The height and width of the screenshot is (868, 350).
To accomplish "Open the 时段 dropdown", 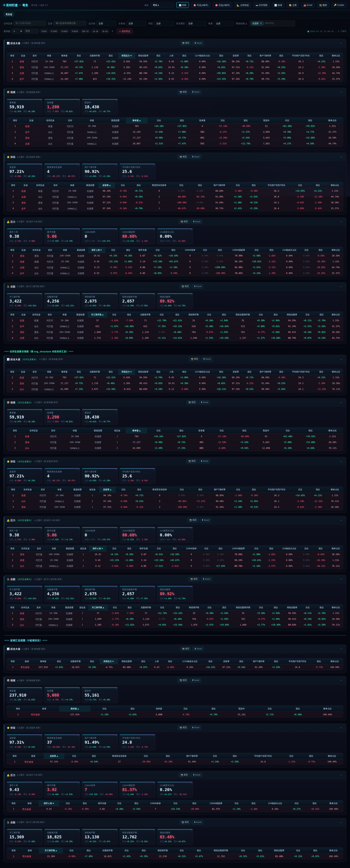I will (164, 23).
